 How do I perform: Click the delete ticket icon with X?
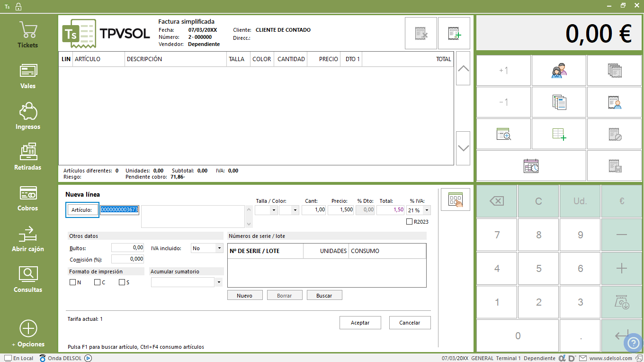tap(421, 33)
